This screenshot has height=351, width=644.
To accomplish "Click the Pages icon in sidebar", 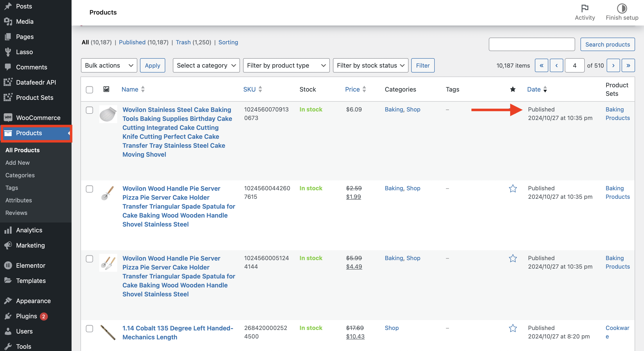I will pyautogui.click(x=8, y=37).
